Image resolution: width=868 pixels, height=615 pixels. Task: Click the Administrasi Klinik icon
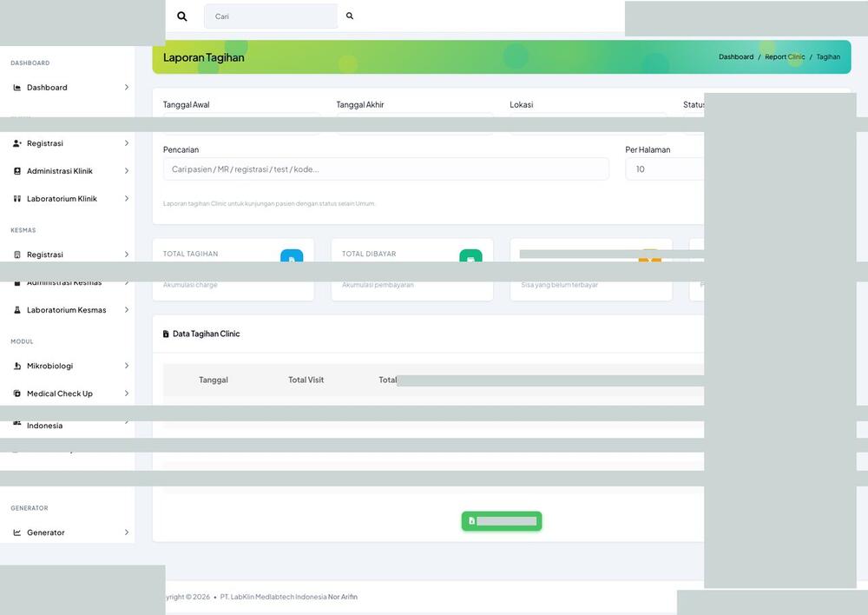point(17,171)
